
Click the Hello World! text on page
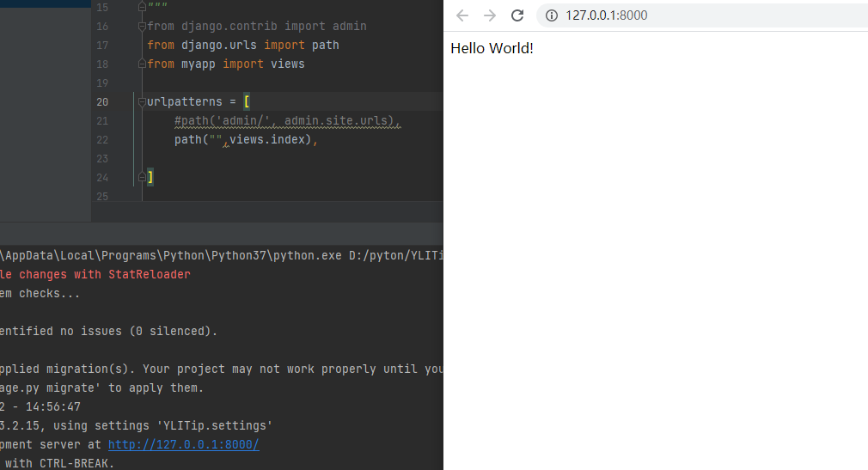click(x=492, y=48)
